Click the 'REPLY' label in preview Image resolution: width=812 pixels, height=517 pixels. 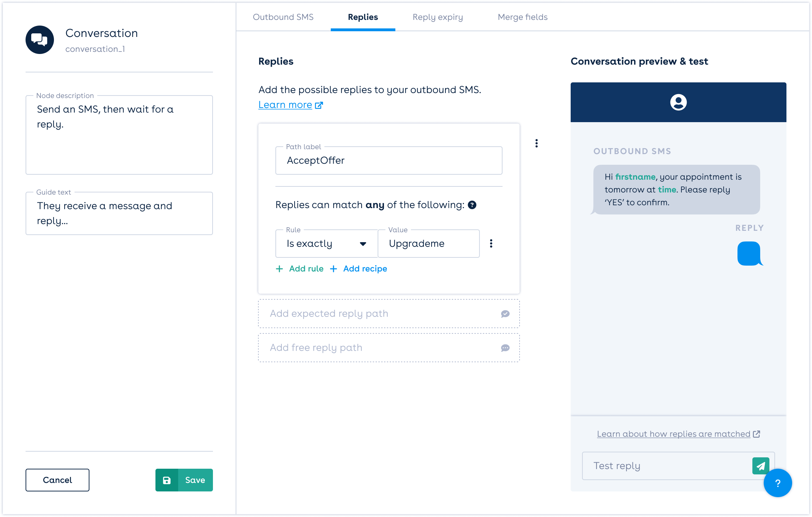pyautogui.click(x=750, y=228)
